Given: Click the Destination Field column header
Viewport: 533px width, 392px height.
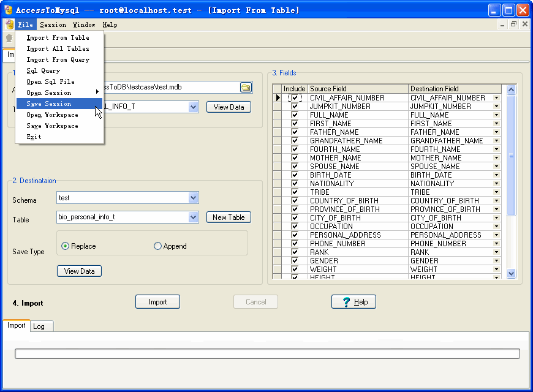Looking at the screenshot, I should tap(455, 89).
